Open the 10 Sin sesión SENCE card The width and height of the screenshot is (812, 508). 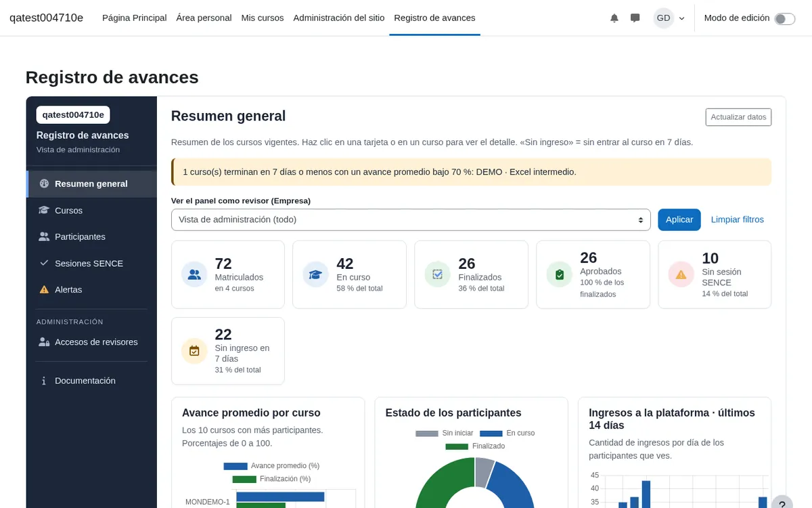tap(715, 274)
